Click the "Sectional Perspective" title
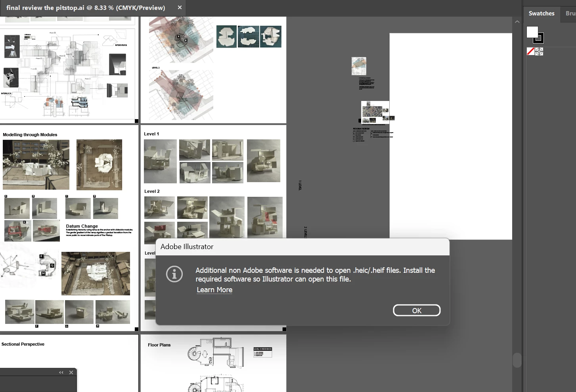Image resolution: width=576 pixels, height=392 pixels. coord(23,344)
